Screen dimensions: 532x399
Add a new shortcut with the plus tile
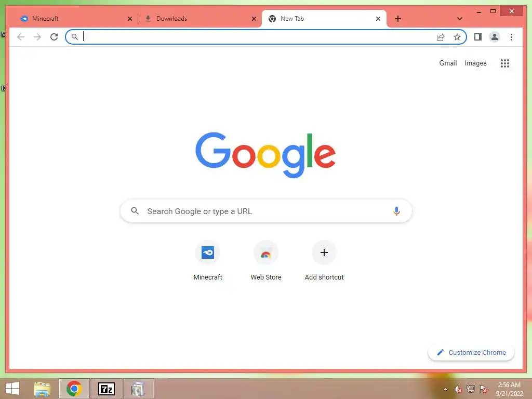(x=324, y=261)
